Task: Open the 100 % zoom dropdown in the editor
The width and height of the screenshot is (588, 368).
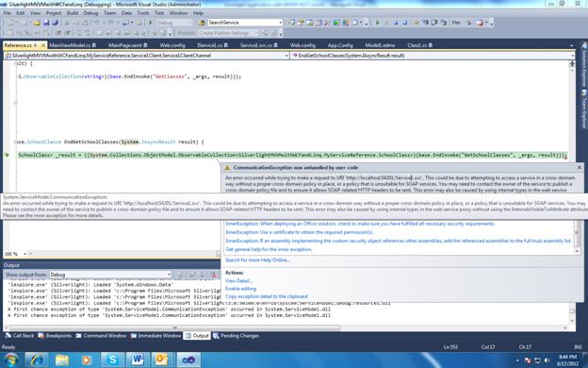Action: point(24,254)
